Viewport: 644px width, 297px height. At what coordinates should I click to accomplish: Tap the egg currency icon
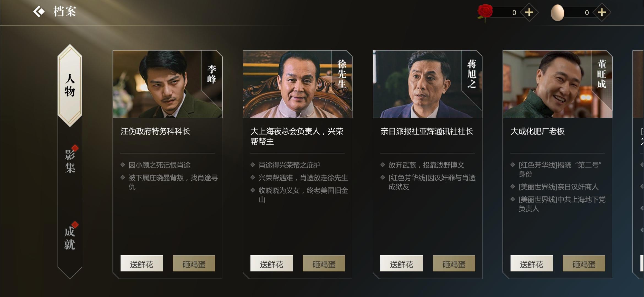point(557,13)
